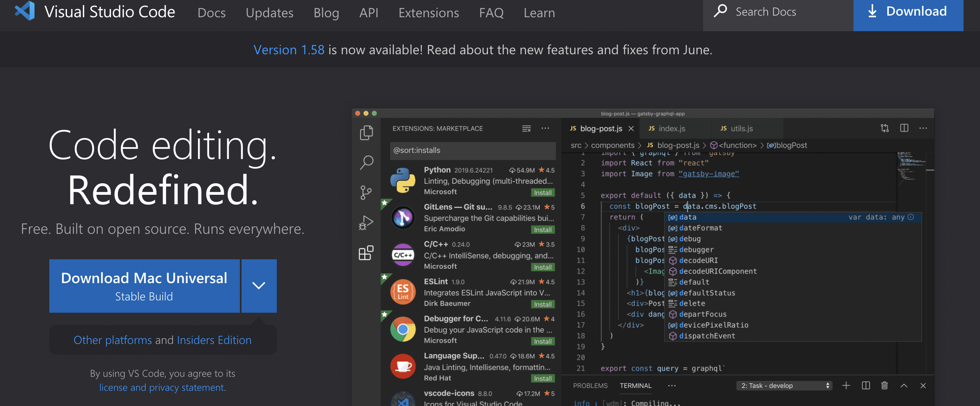Clear extensions search results filter icon

coord(527,129)
